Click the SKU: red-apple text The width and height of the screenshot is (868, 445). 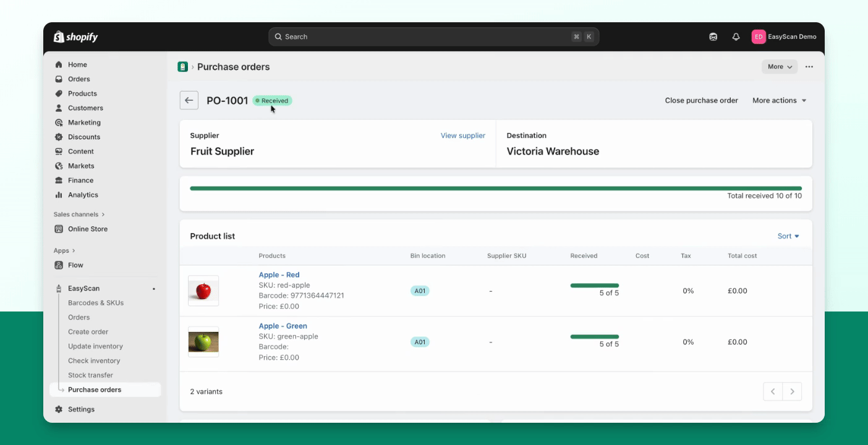(284, 286)
